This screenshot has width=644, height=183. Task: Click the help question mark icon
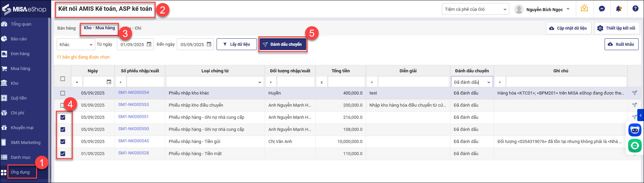[635, 9]
